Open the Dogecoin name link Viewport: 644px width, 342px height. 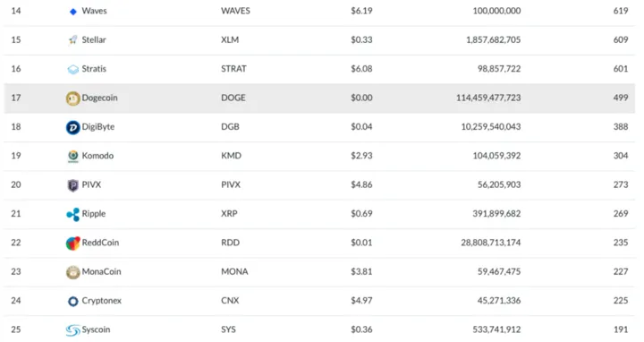click(x=100, y=98)
